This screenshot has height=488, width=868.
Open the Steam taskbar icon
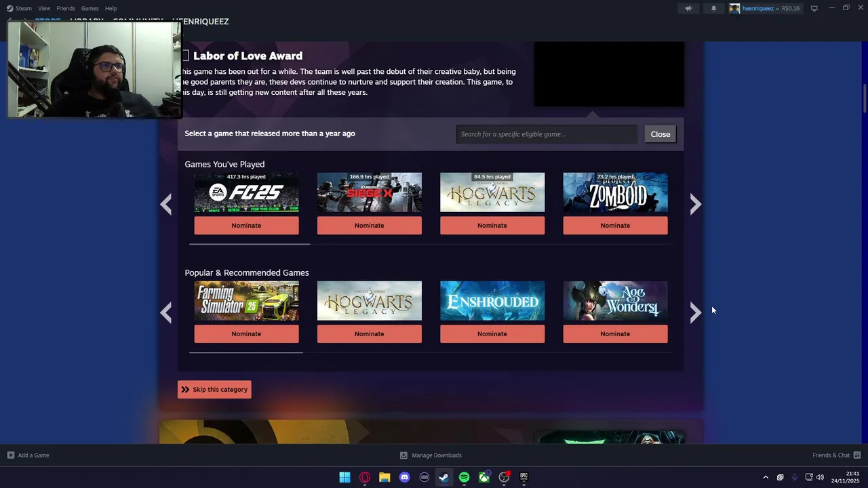(x=444, y=477)
